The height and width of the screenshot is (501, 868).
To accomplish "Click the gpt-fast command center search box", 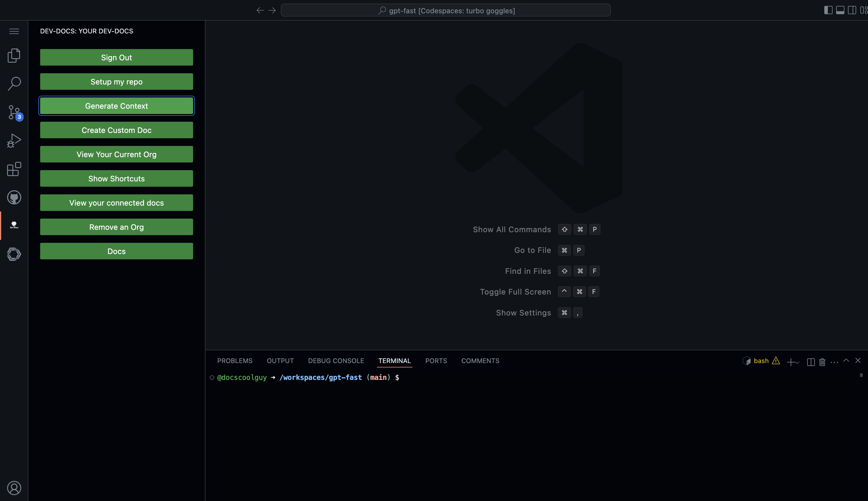I will coord(445,10).
